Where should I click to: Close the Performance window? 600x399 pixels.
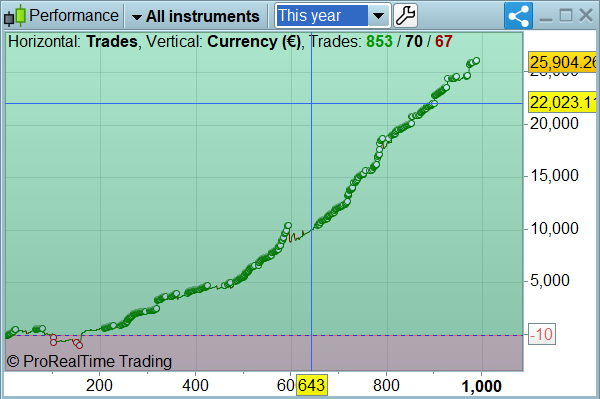(586, 16)
